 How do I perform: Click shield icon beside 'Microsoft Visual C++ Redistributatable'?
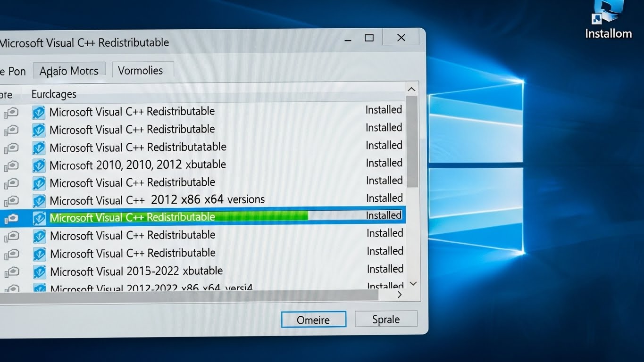pos(39,148)
